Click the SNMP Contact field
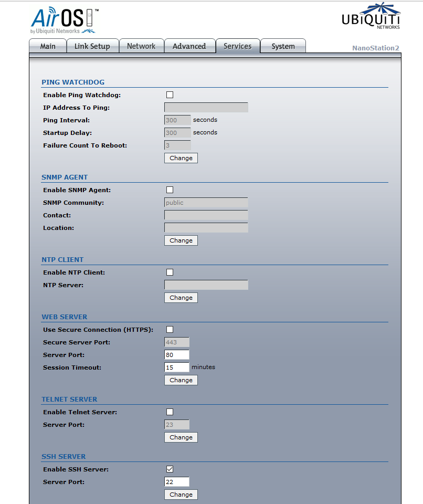 coord(206,215)
